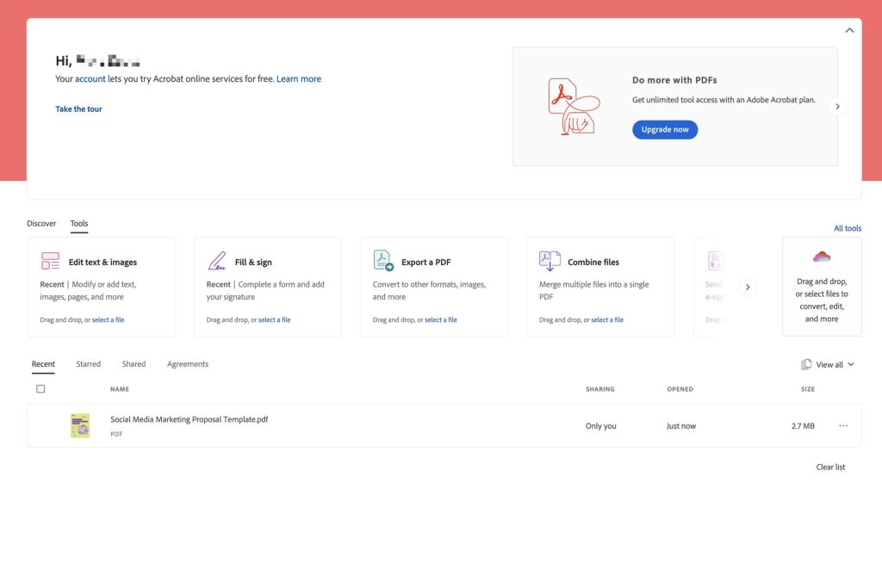Click the cloud upload icon in drop zone
Viewport: 882px width, 588px height.
(821, 257)
